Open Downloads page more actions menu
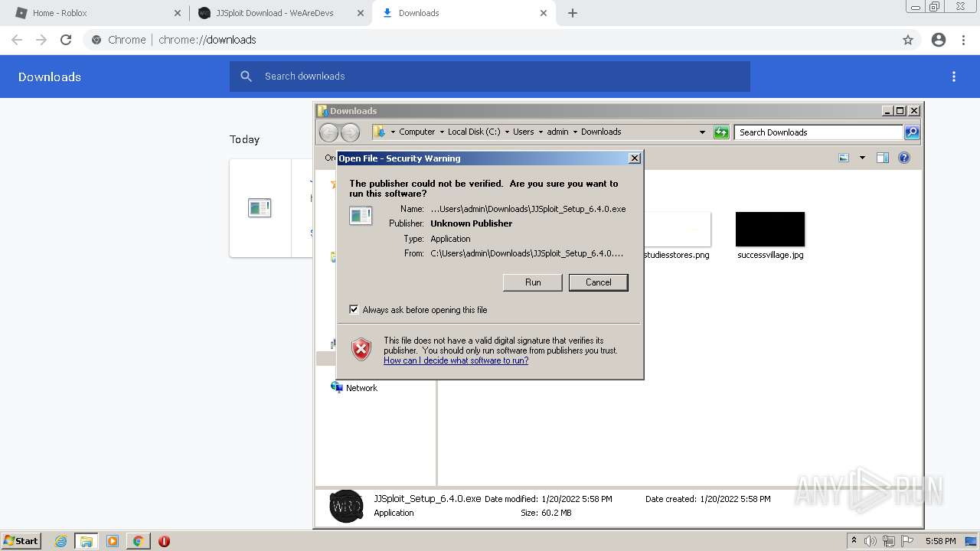 [x=954, y=77]
